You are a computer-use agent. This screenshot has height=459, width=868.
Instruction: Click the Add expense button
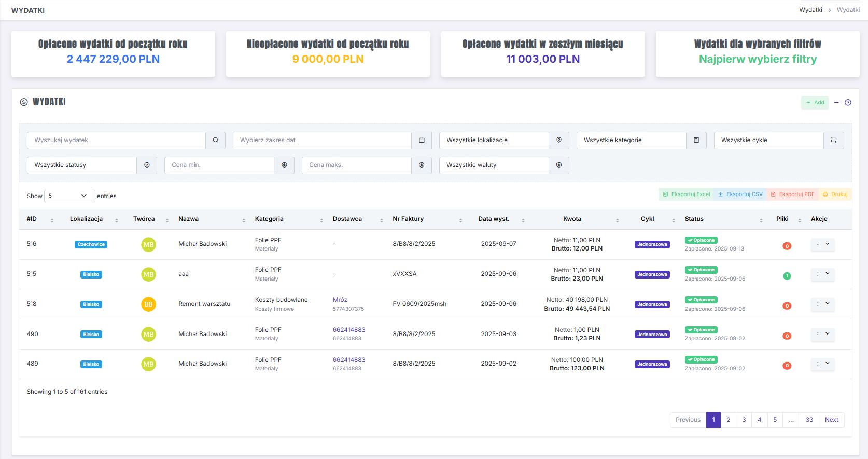[815, 103]
